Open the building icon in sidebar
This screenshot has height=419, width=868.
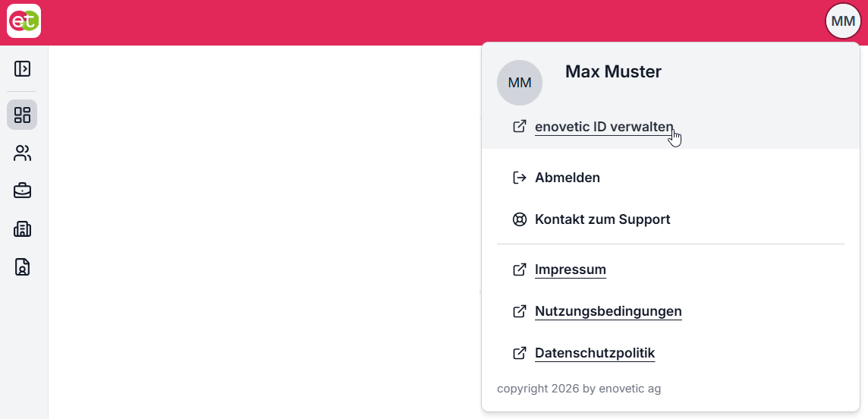22,228
